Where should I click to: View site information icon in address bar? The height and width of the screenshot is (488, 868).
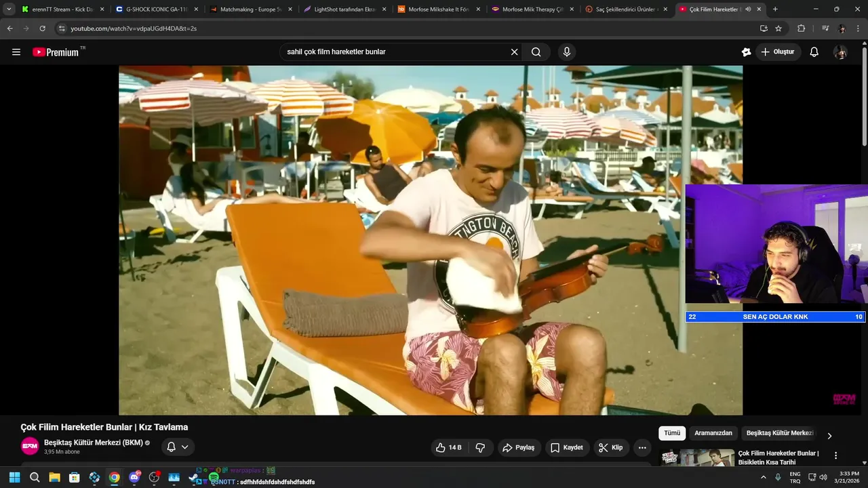62,28
